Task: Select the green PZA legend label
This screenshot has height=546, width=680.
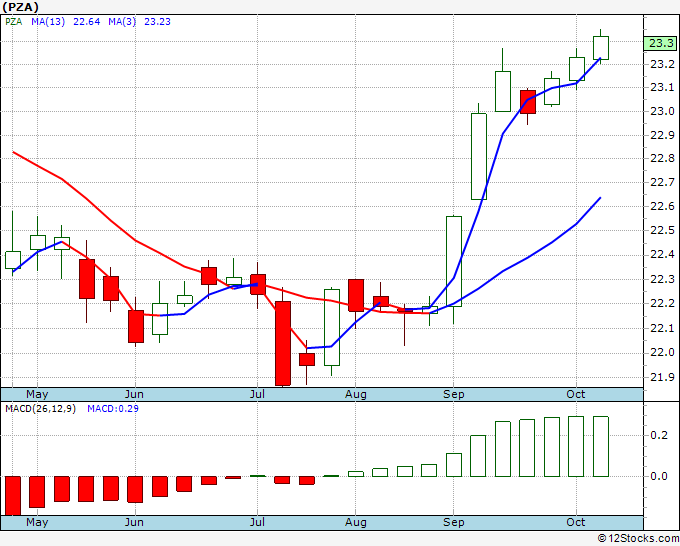Action: pos(13,22)
